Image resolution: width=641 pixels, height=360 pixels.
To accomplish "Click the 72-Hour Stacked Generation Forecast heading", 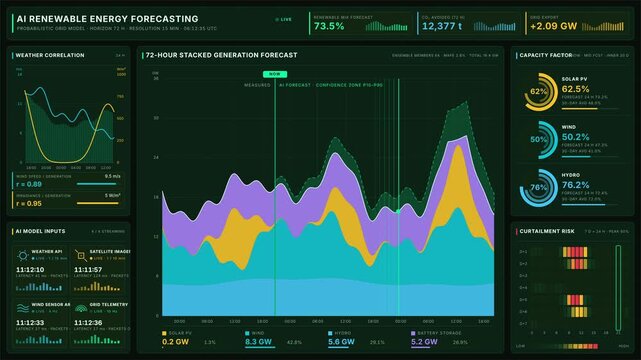I will [x=222, y=55].
